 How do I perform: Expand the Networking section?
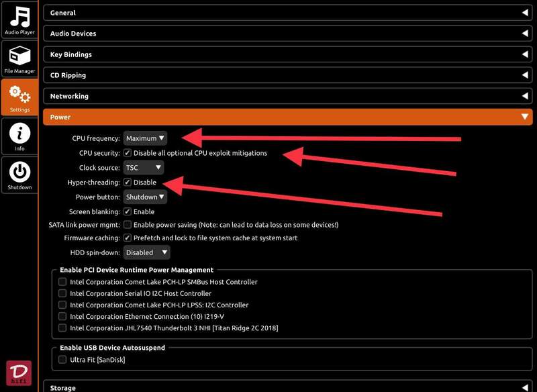[288, 96]
